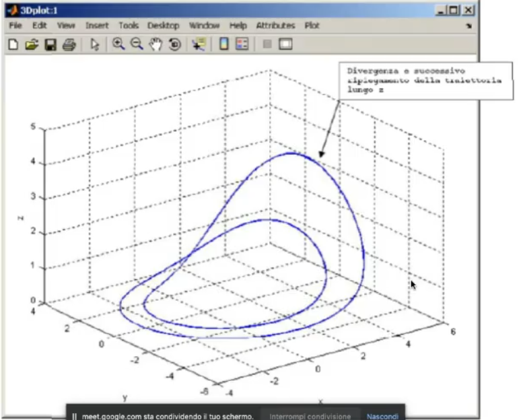Open the Insert menu
This screenshot has height=420, width=521.
coord(97,26)
